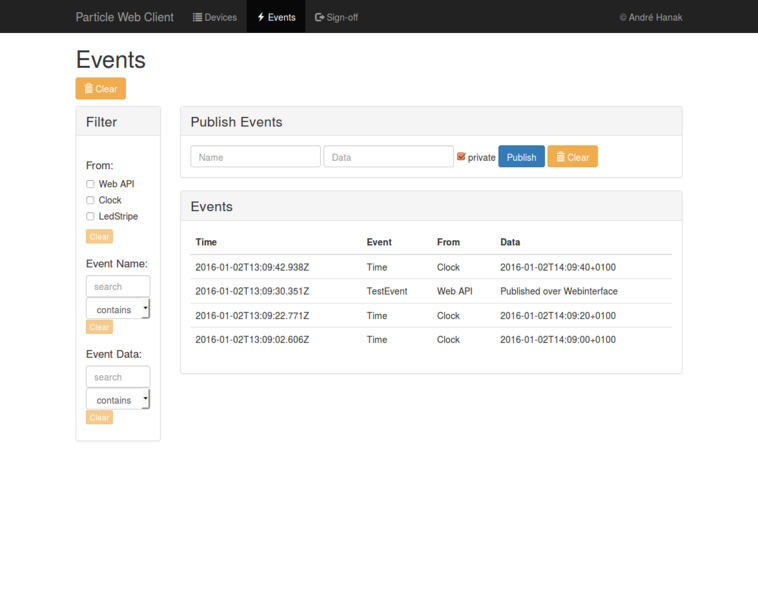This screenshot has width=758, height=600.
Task: Click the lightning bolt Events icon
Action: coord(261,17)
